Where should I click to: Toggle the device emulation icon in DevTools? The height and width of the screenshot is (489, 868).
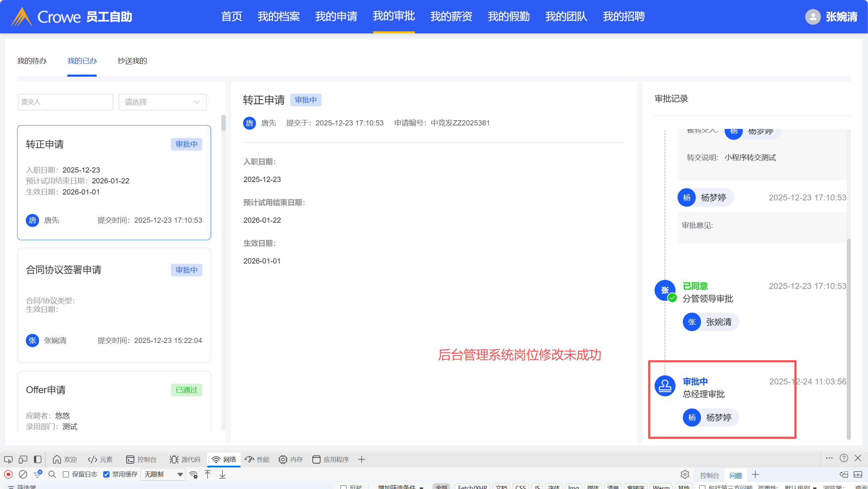coord(23,460)
